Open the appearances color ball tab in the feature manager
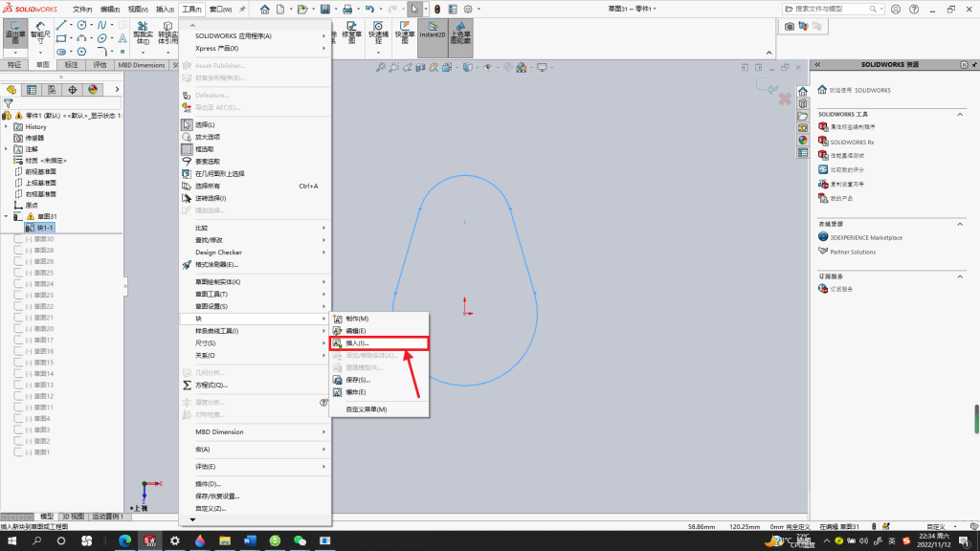The width and height of the screenshot is (980, 551). (93, 89)
